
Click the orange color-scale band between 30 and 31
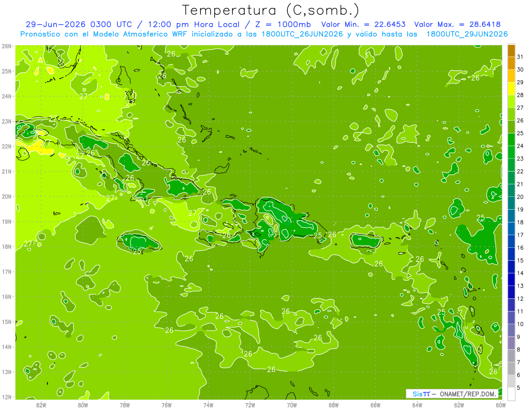tap(511, 63)
